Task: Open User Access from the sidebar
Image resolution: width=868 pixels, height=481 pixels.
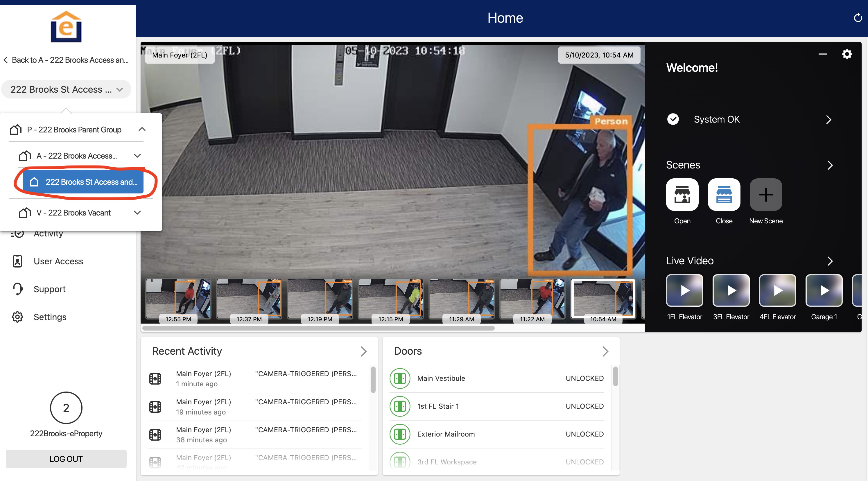Action: coord(58,261)
